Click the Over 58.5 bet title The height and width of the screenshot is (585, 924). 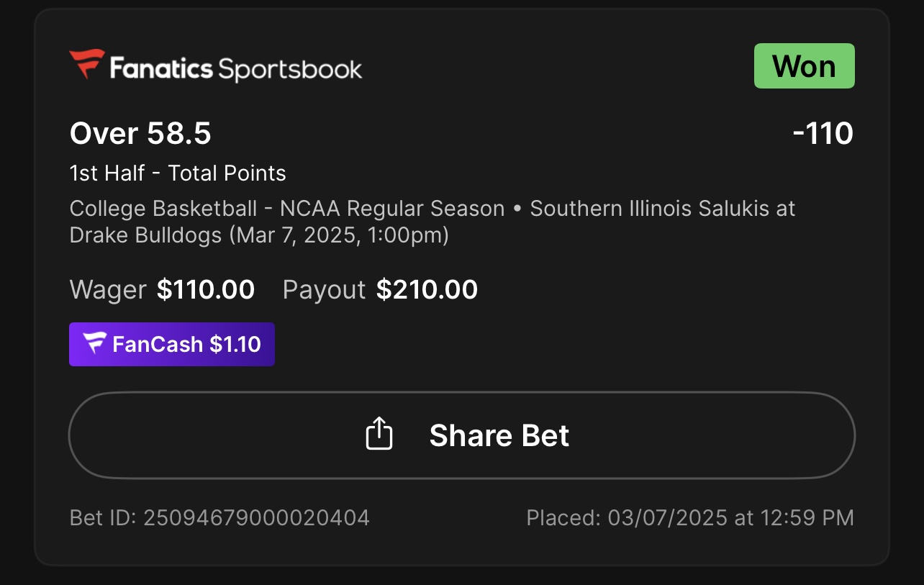tap(140, 134)
